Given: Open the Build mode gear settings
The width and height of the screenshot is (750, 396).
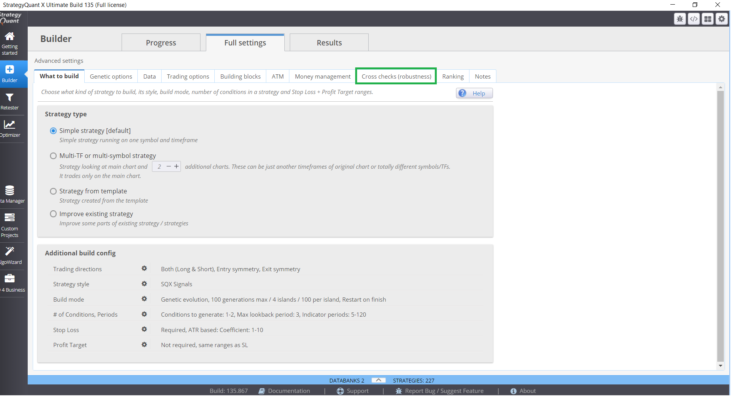Looking at the screenshot, I should tap(144, 299).
